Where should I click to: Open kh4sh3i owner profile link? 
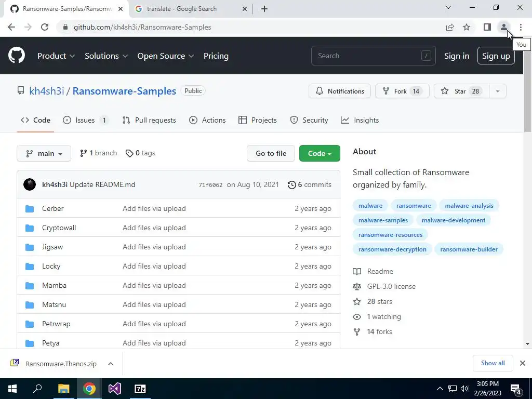click(x=47, y=91)
